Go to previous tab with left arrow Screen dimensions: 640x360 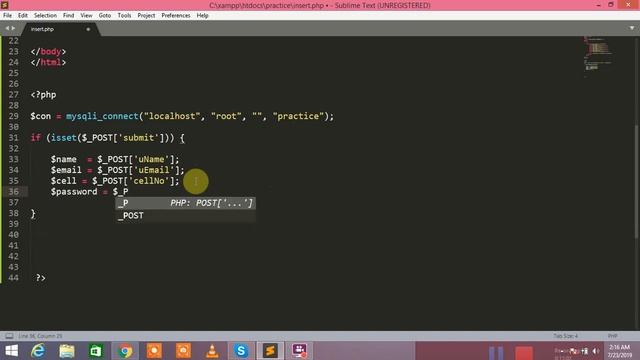click(x=7, y=28)
